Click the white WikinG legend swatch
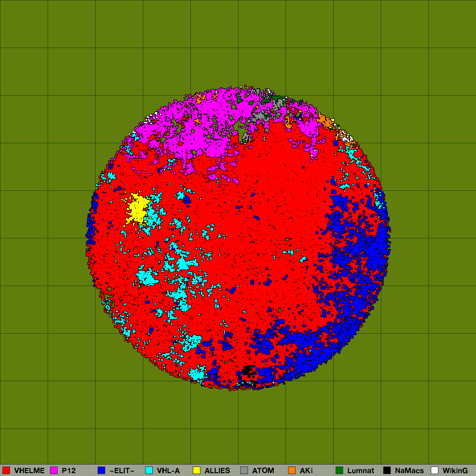The image size is (476, 476). click(435, 470)
